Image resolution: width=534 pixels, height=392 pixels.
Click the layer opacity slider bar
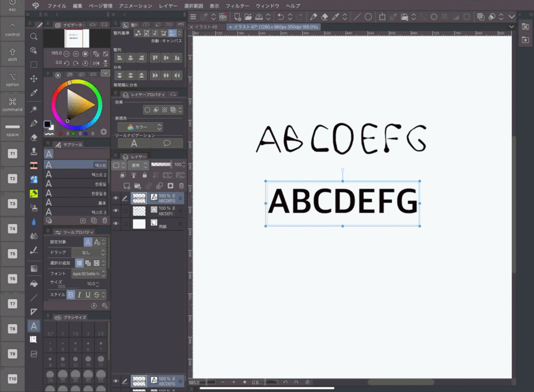click(161, 165)
